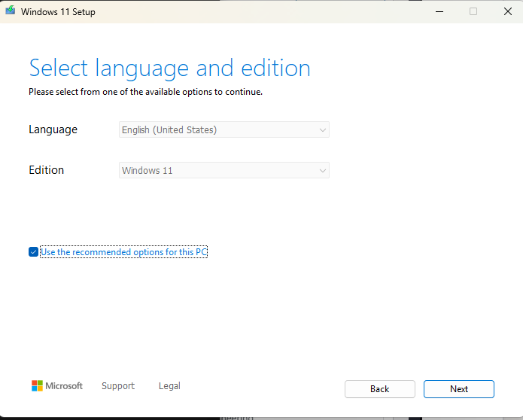
Task: Uncheck the recommended options checkbox
Action: (x=33, y=252)
